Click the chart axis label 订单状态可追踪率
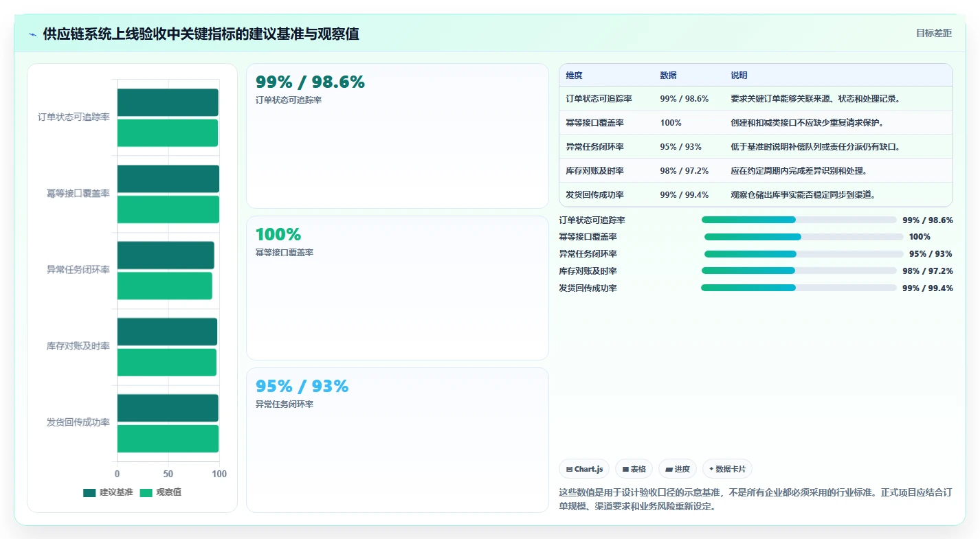Screen dimensions: 980x539 pos(74,117)
